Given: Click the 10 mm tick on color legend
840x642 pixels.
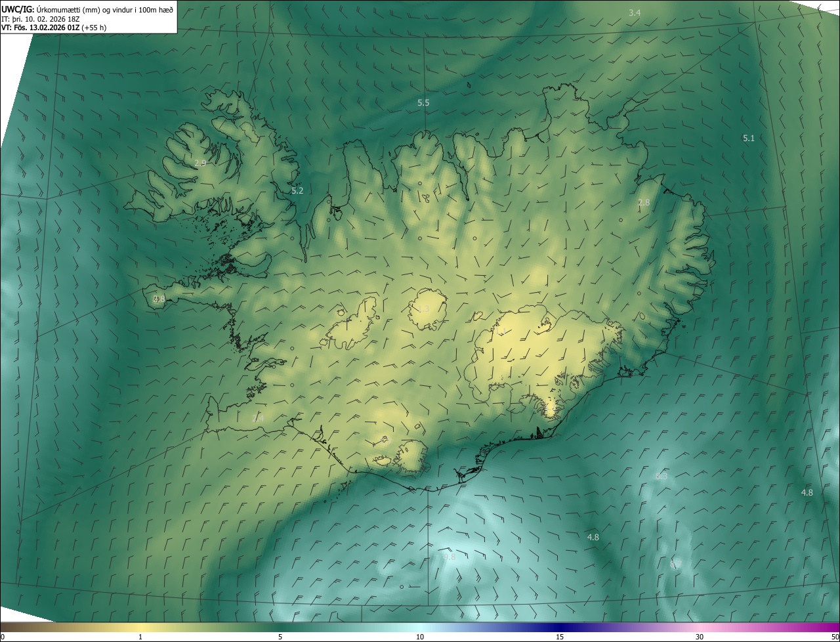Looking at the screenshot, I should click(x=420, y=637).
